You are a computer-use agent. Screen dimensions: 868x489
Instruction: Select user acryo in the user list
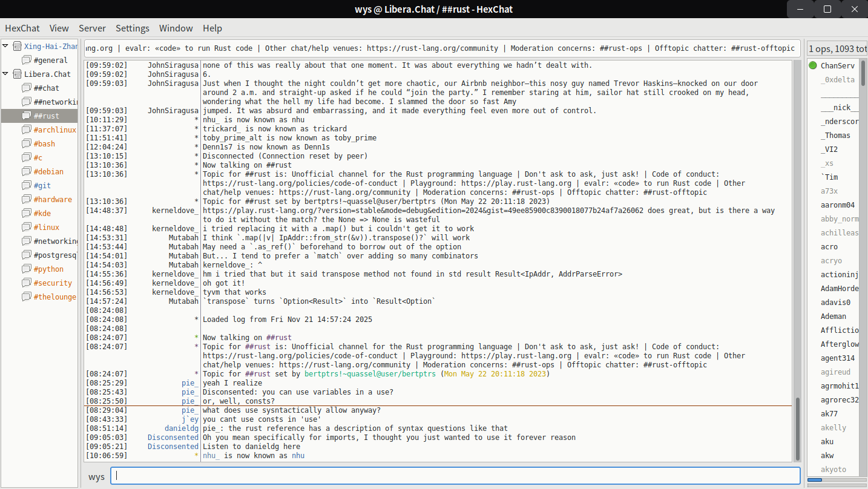831,260
